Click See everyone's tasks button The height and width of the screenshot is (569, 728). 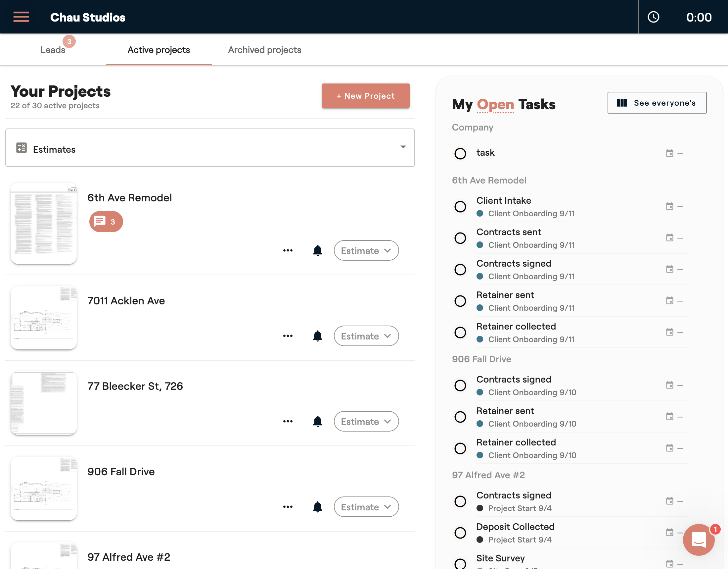click(657, 103)
